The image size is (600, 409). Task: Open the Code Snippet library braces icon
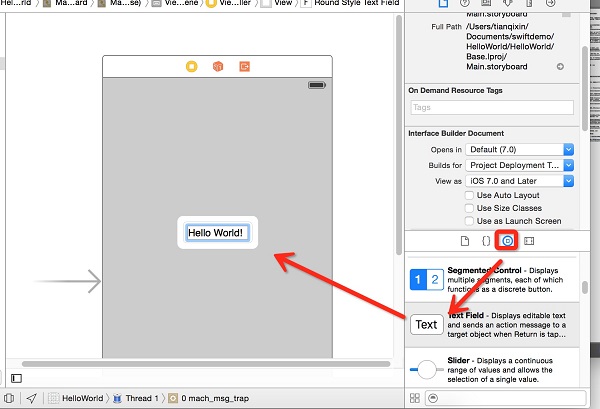coord(486,241)
